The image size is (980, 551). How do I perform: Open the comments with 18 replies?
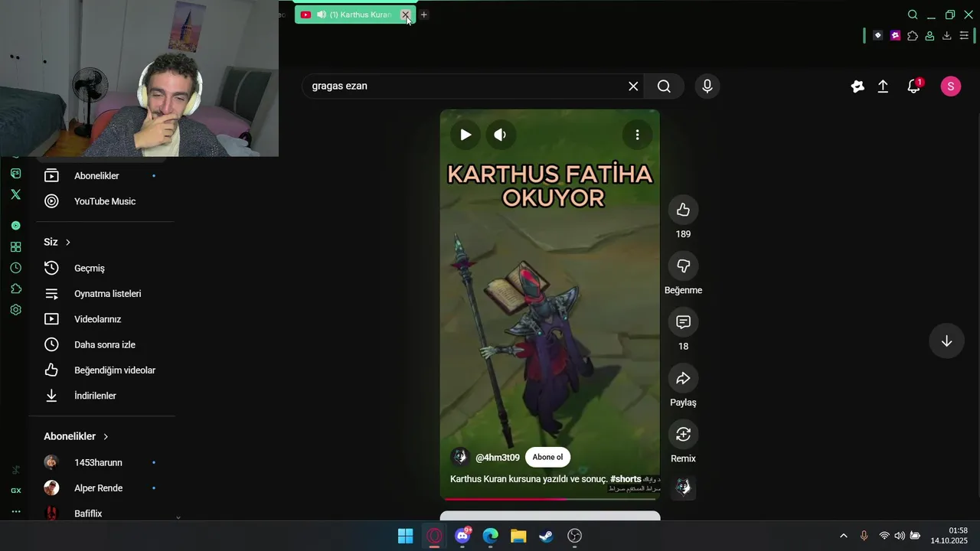point(683,322)
